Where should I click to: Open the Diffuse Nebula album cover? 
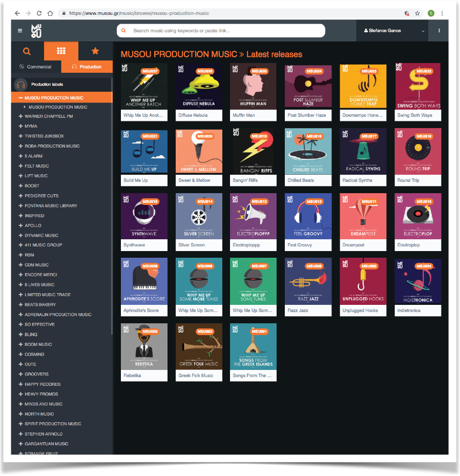[x=199, y=86]
